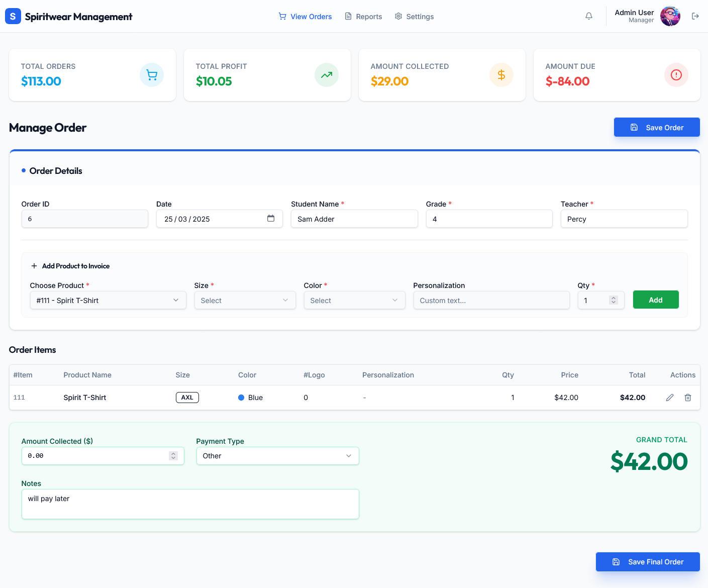Screen dimensions: 708x588
Task: Click the AXL size badge
Action: pos(187,398)
